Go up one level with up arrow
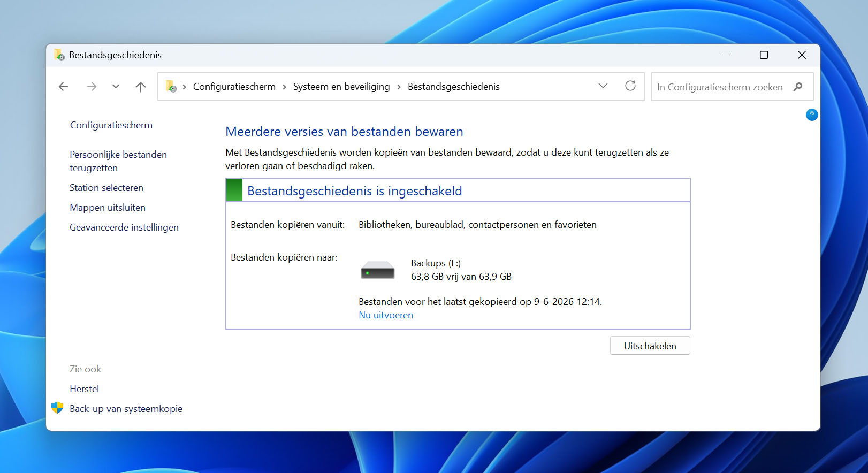Screen dimensions: 868x473 141,87
